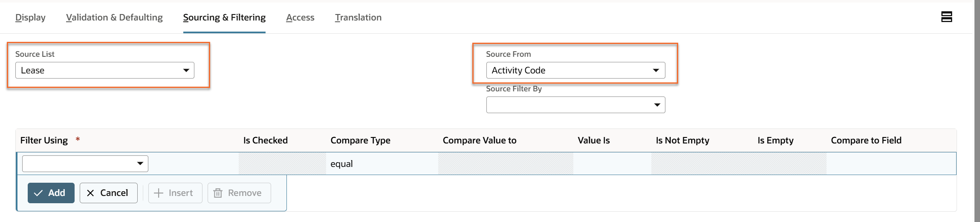980x222 pixels.
Task: Click the Insert button with plus icon
Action: click(175, 193)
